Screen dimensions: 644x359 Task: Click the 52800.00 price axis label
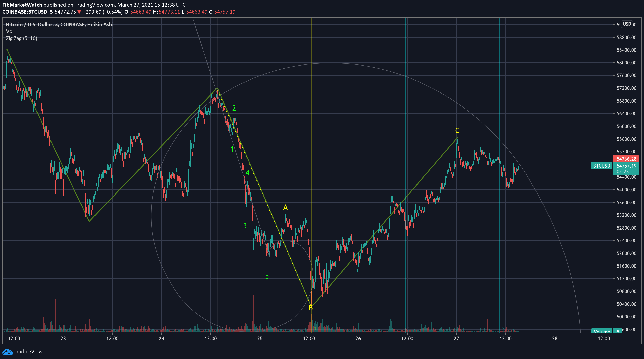point(627,228)
